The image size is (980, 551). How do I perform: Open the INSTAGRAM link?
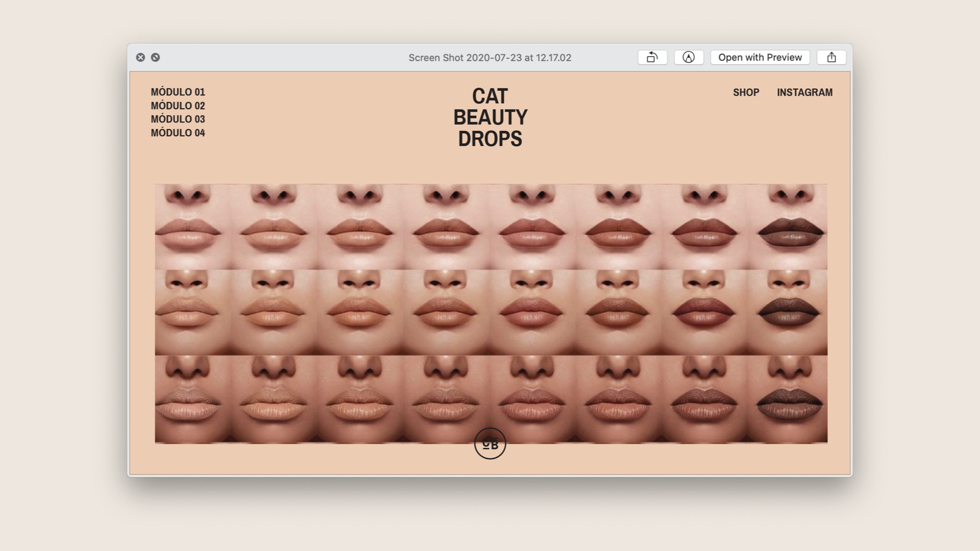pos(804,92)
